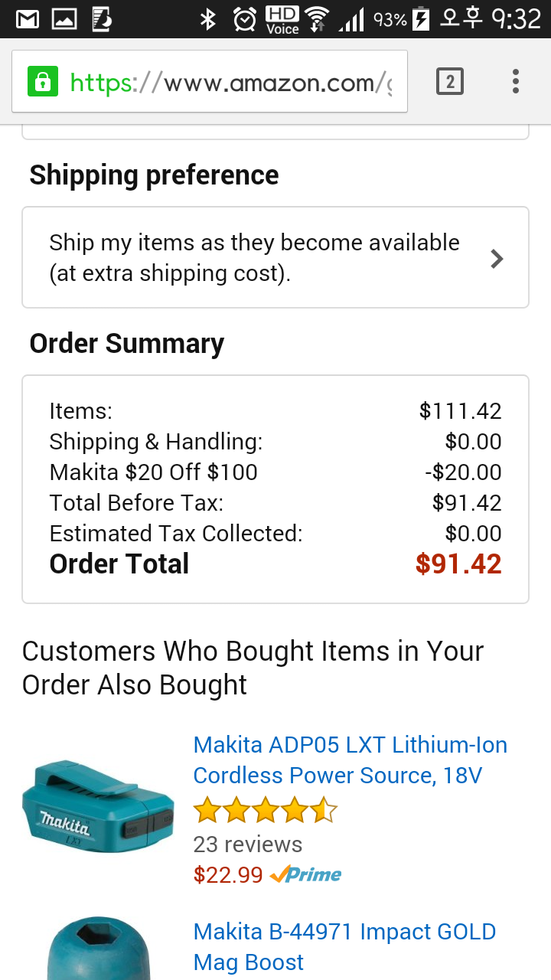The image size is (551, 980).
Task: Tap the Gmail notification icon
Action: coord(28,18)
